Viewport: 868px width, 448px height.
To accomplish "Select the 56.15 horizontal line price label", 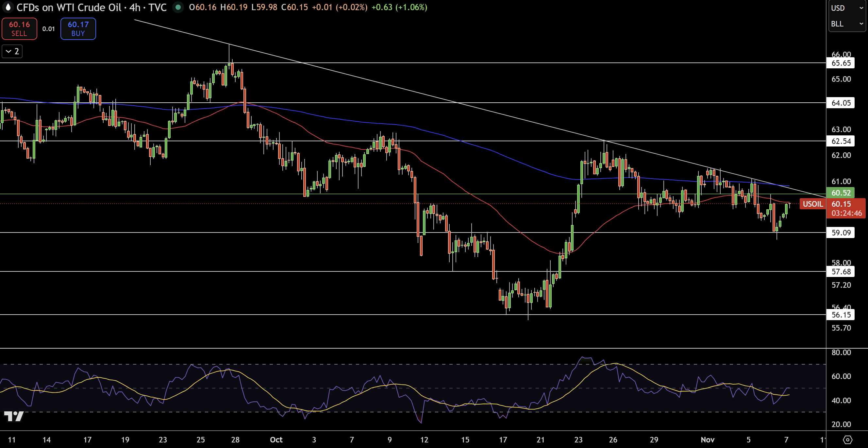I will 840,315.
